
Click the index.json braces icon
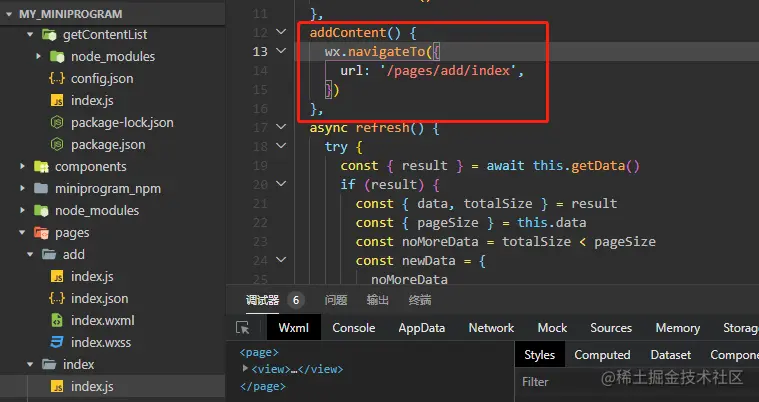[57, 298]
